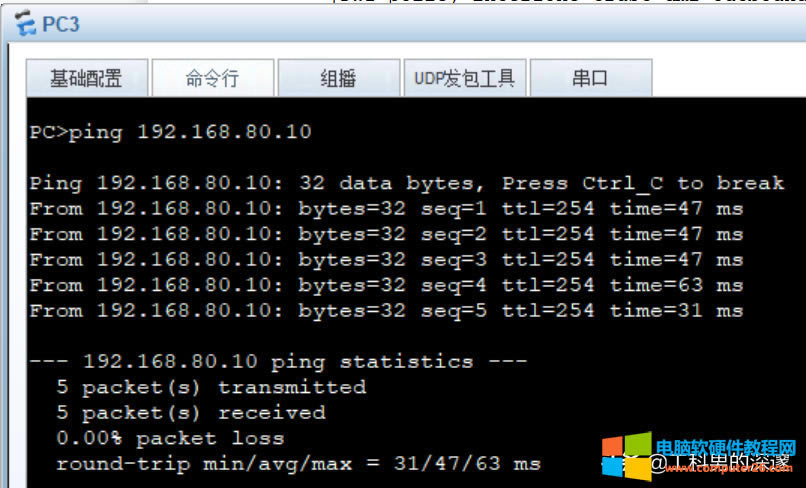Open the UDP发包工具 tab
Viewport: 806px width, 488px height.
pyautogui.click(x=465, y=78)
